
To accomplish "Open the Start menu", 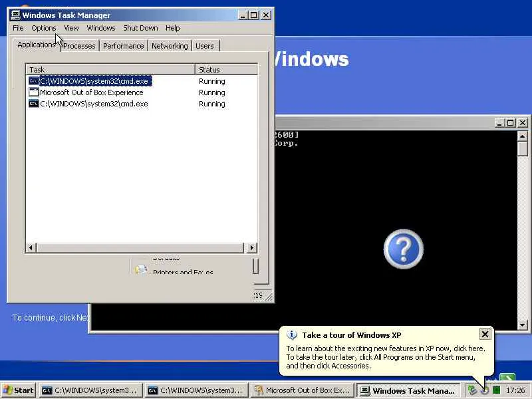I will (19, 390).
